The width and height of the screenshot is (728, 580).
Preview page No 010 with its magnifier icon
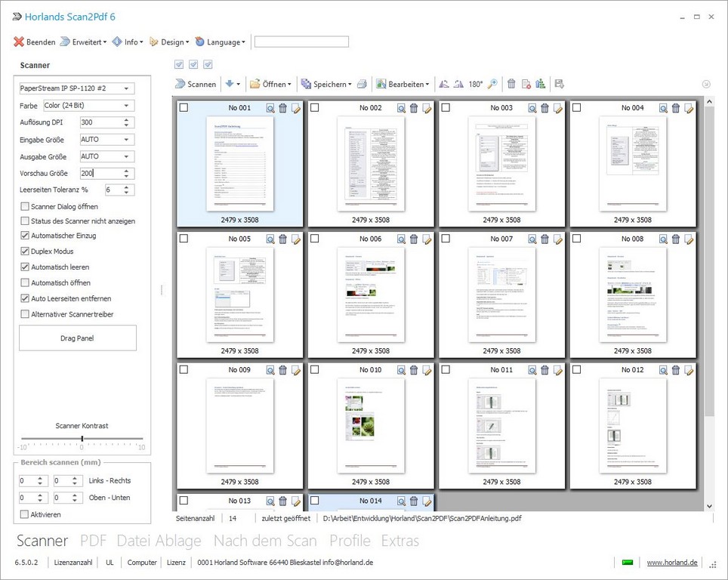pos(402,370)
